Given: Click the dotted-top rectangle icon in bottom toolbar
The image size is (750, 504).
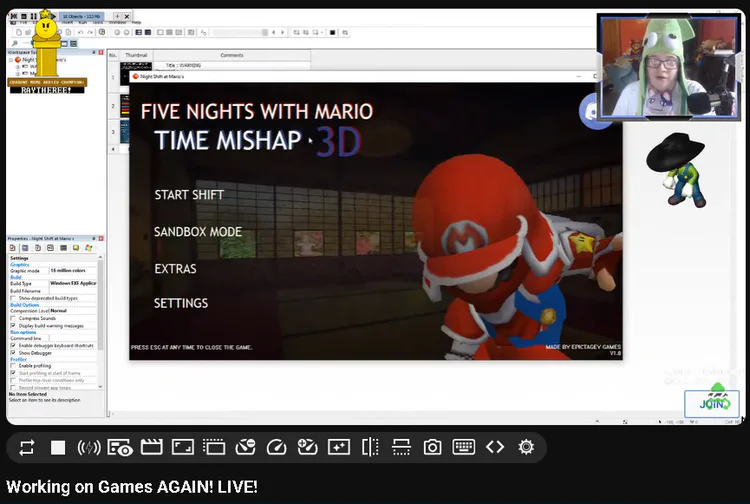Looking at the screenshot, I should pos(214,448).
